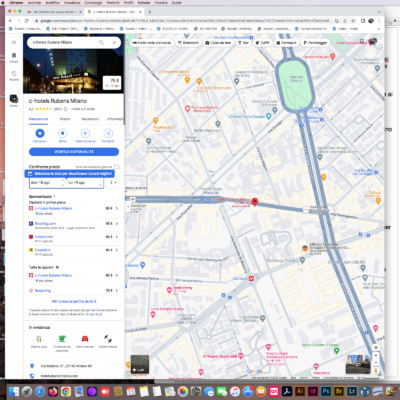This screenshot has width=400, height=400.
Task: Open the map layers thumbnail
Action: (x=140, y=364)
